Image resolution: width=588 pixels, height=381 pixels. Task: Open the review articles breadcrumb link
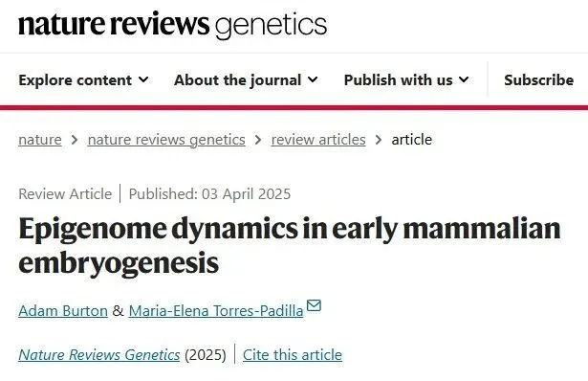pos(318,140)
